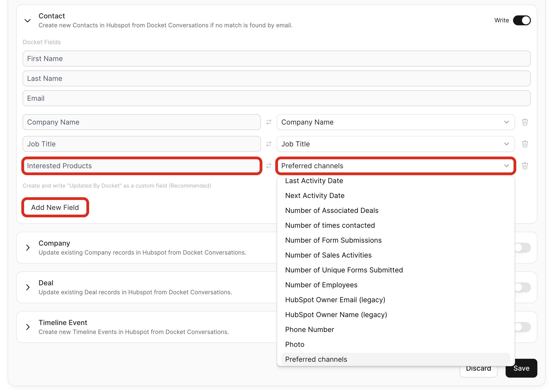Select Phone Number option
The image size is (553, 392).
point(396,329)
